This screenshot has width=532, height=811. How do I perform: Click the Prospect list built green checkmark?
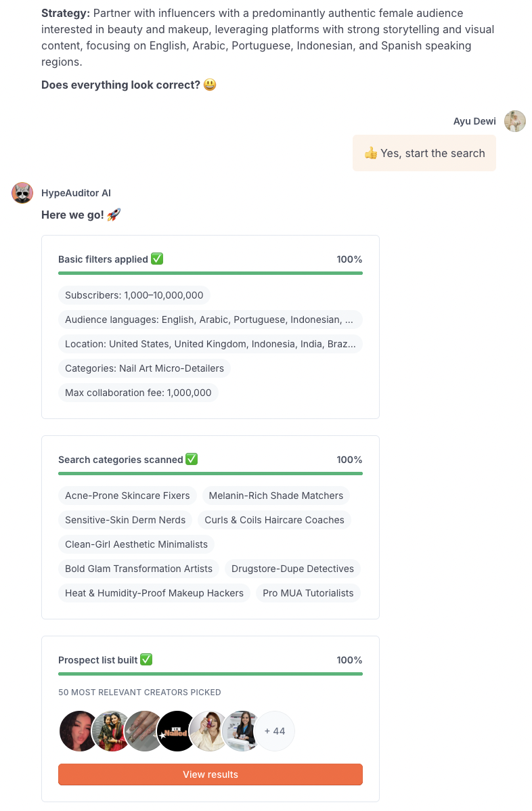point(146,659)
